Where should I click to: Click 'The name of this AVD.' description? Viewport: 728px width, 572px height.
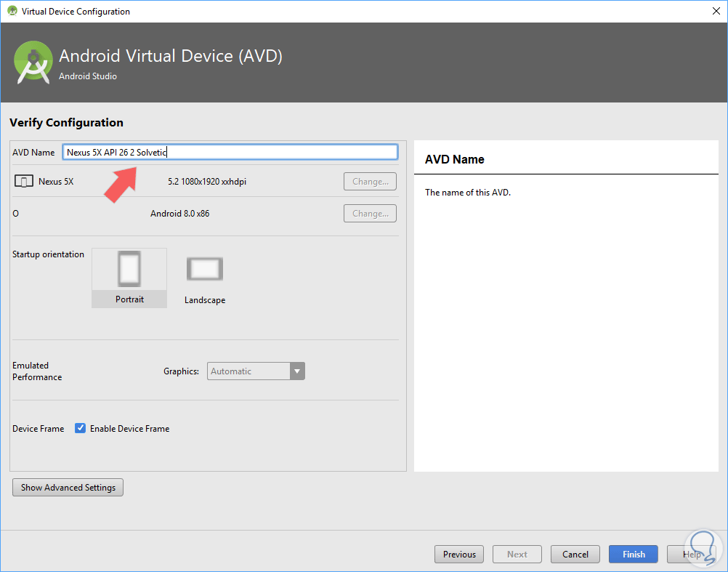coord(468,192)
